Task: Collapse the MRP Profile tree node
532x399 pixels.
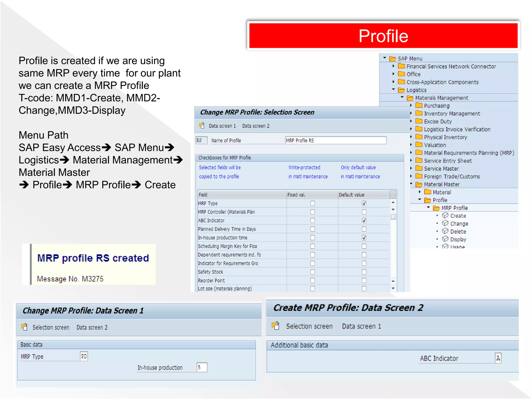Action: [429, 207]
